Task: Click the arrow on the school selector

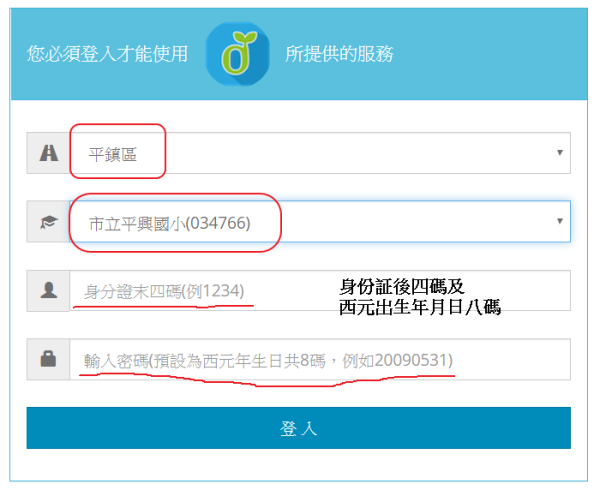Action: (x=559, y=222)
